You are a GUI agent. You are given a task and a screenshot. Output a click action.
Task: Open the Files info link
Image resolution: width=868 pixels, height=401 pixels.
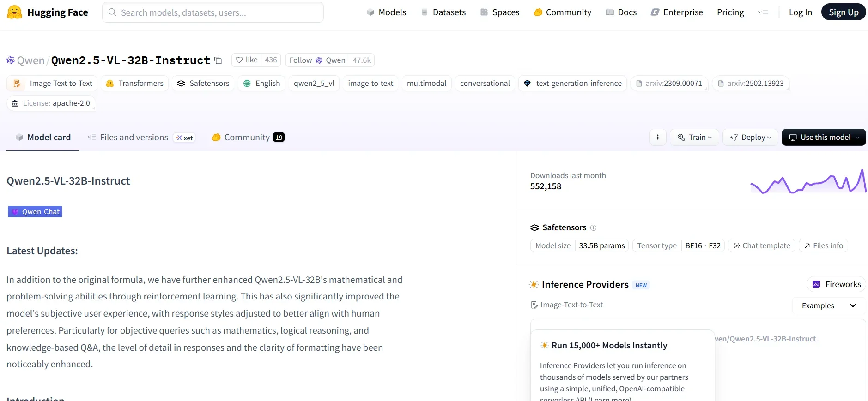click(823, 245)
